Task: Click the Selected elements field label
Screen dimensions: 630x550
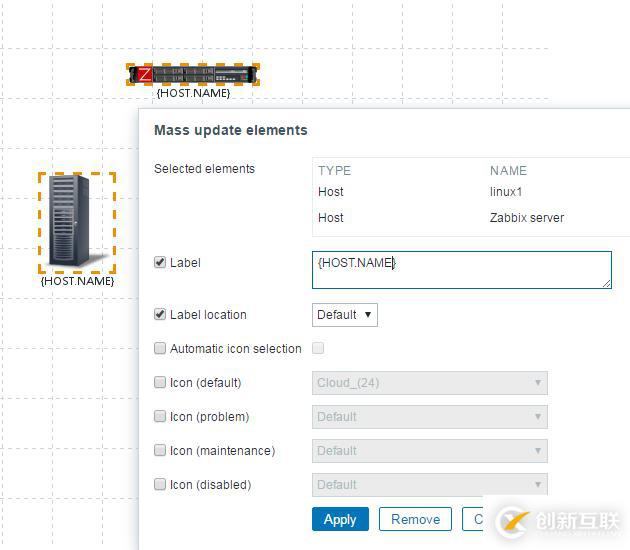Action: [204, 169]
